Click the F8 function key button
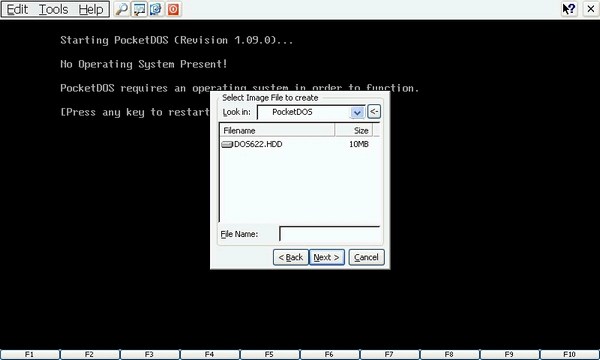The image size is (600, 360). tap(450, 355)
